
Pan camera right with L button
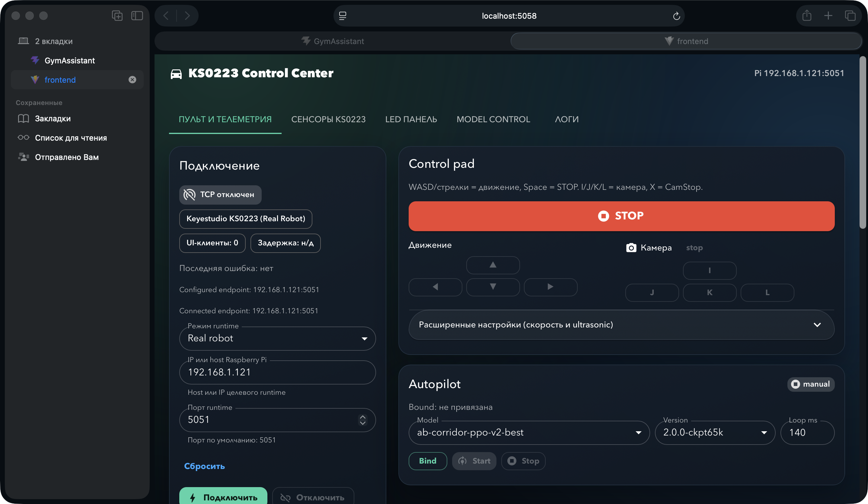point(767,292)
